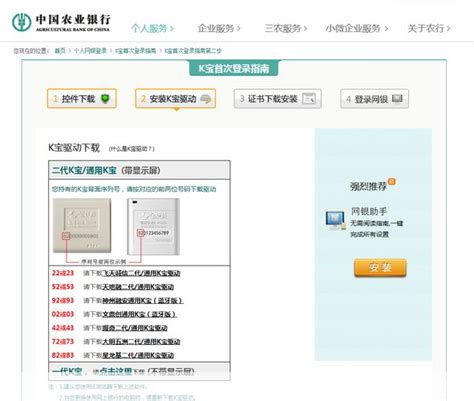The width and height of the screenshot is (474, 401).
Task: Expand the 个人服务 menu arrow
Action: [x=172, y=29]
